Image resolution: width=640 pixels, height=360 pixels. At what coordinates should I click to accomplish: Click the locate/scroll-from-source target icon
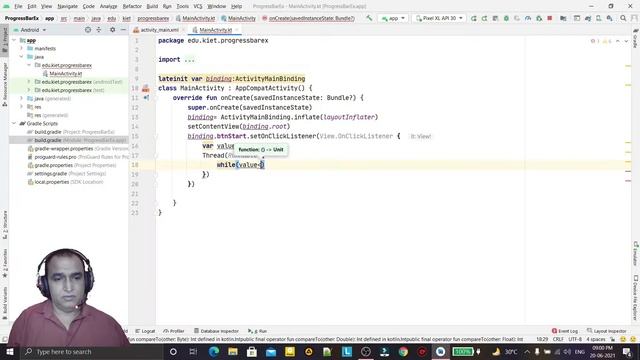pyautogui.click(x=88, y=30)
